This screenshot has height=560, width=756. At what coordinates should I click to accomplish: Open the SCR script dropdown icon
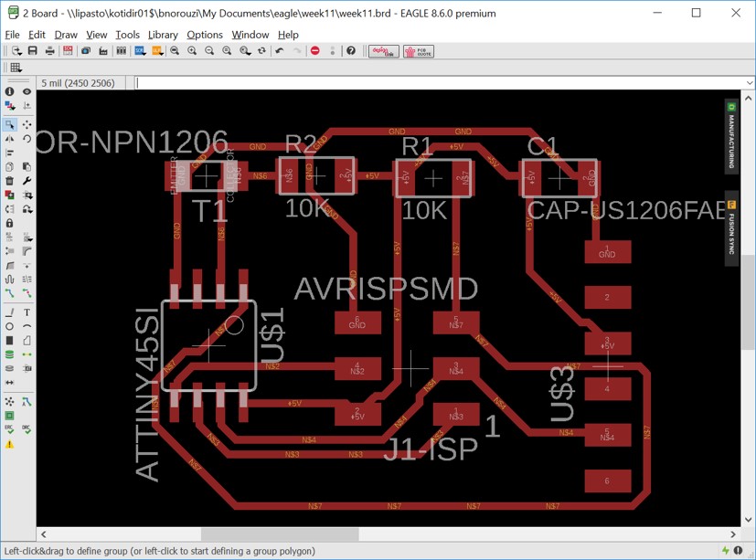[x=140, y=50]
